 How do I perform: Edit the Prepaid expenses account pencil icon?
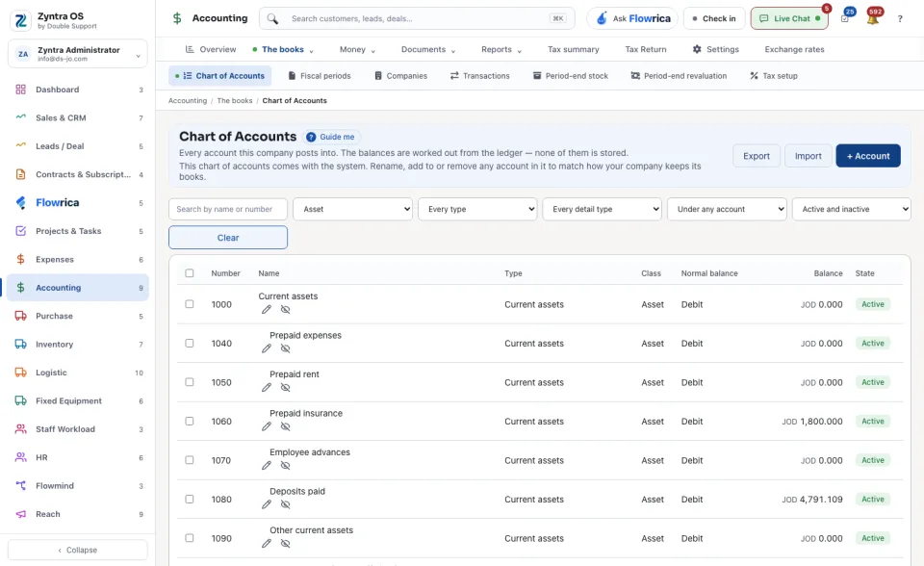click(267, 348)
